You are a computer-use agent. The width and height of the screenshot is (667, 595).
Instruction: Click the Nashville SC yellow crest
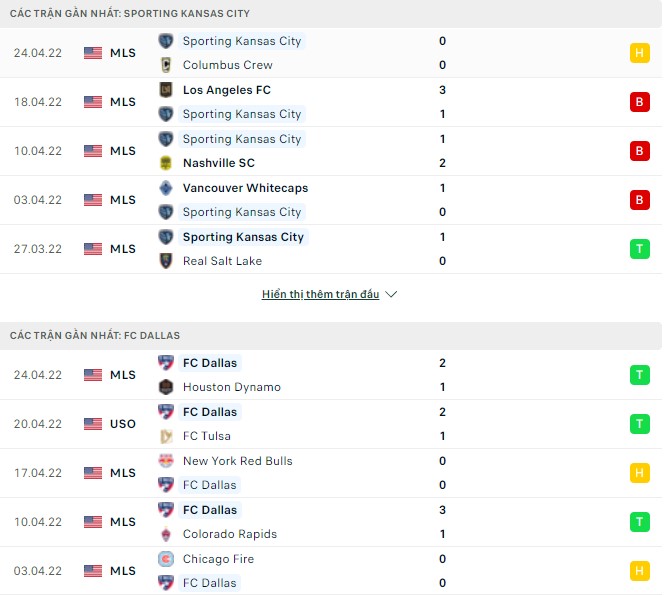click(x=166, y=163)
